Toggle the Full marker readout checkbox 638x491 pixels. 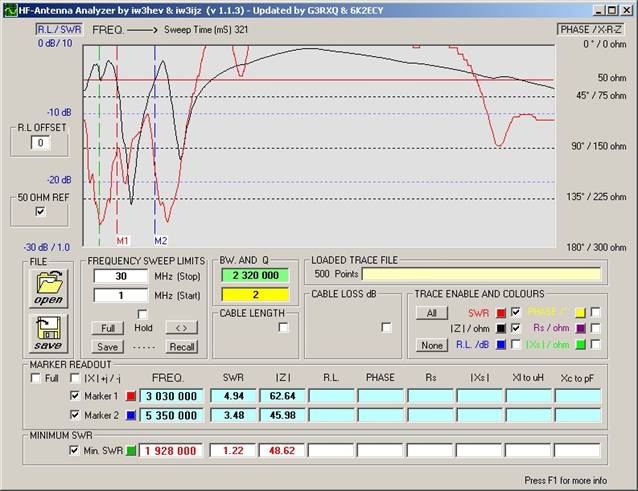tap(35, 378)
